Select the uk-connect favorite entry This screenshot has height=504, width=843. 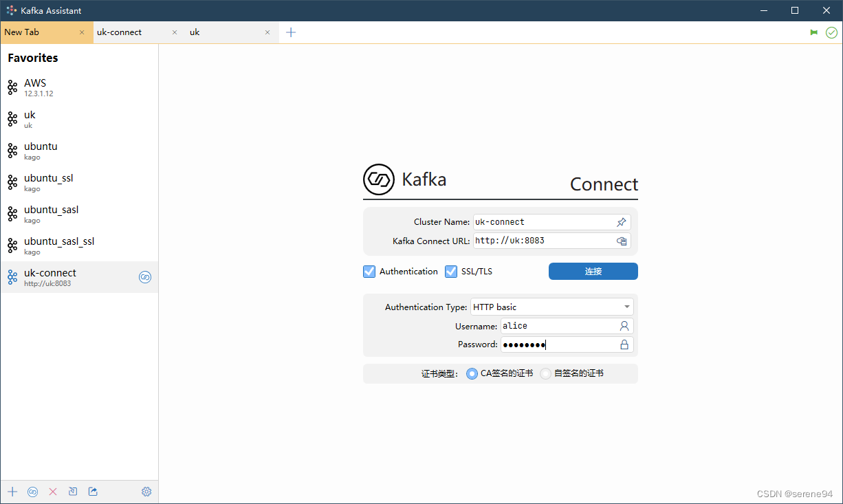point(79,277)
